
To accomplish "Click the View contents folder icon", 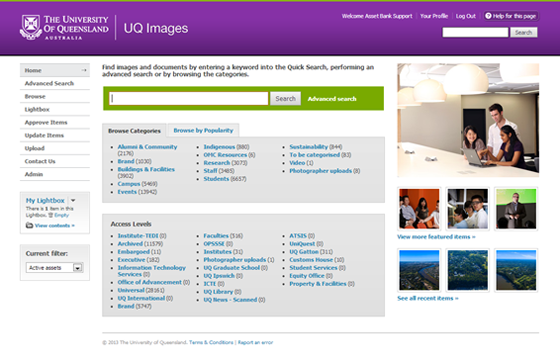I will 29,225.
